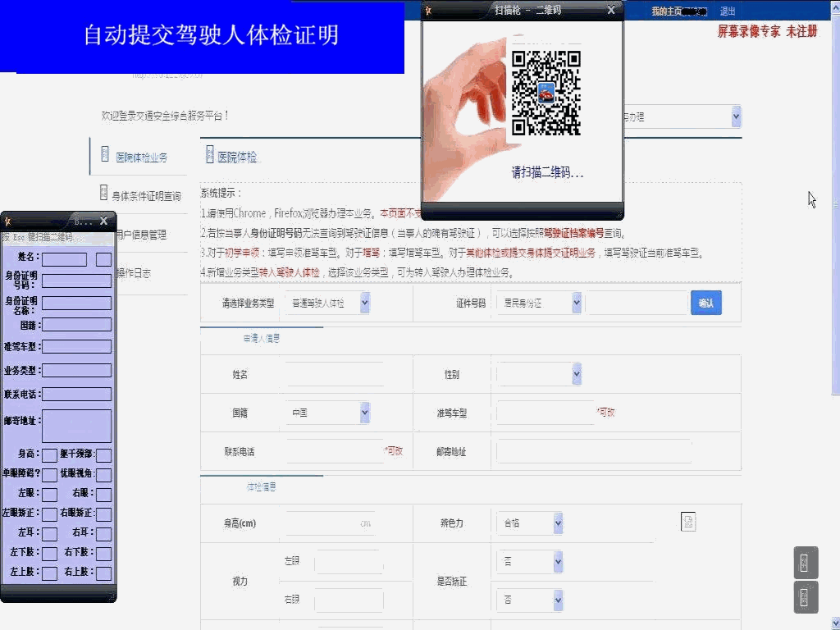Viewport: 840px width, 630px height.
Task: Click the 身份证明名称 field in purple window
Action: pos(76,304)
